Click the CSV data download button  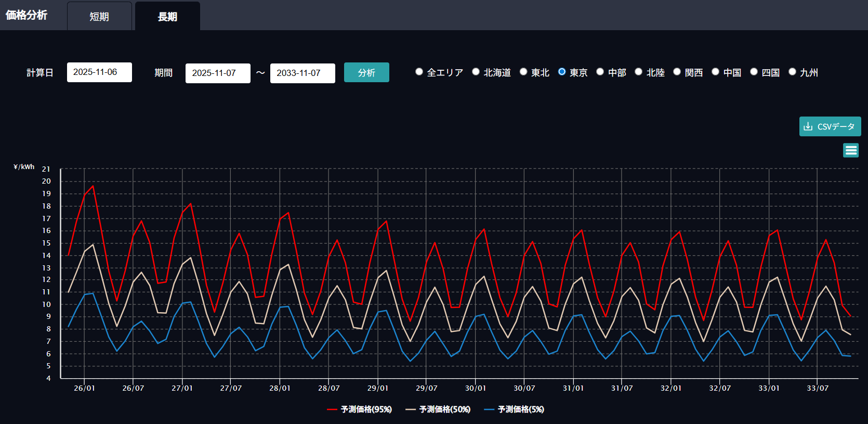point(830,126)
